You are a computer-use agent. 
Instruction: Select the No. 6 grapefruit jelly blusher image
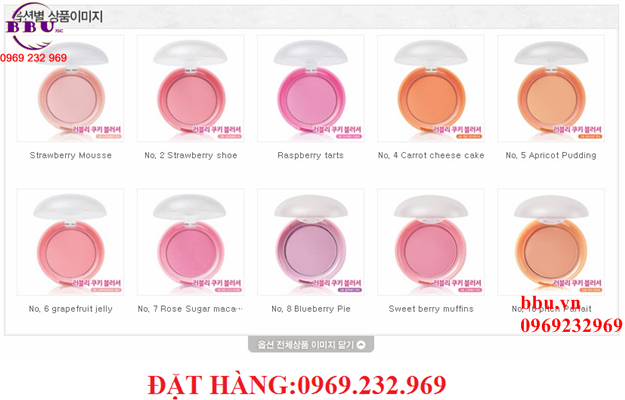(70, 242)
